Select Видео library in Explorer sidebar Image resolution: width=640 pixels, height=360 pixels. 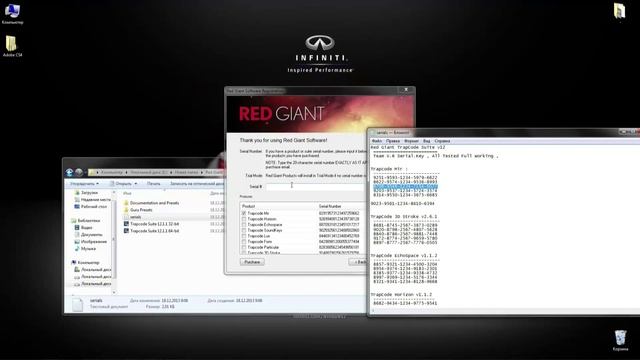84,227
